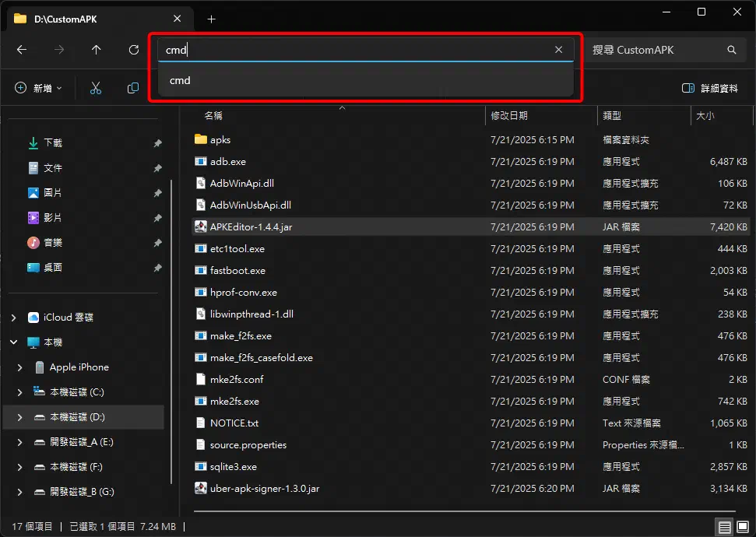
Task: Open a new tab with plus button
Action: click(x=211, y=19)
